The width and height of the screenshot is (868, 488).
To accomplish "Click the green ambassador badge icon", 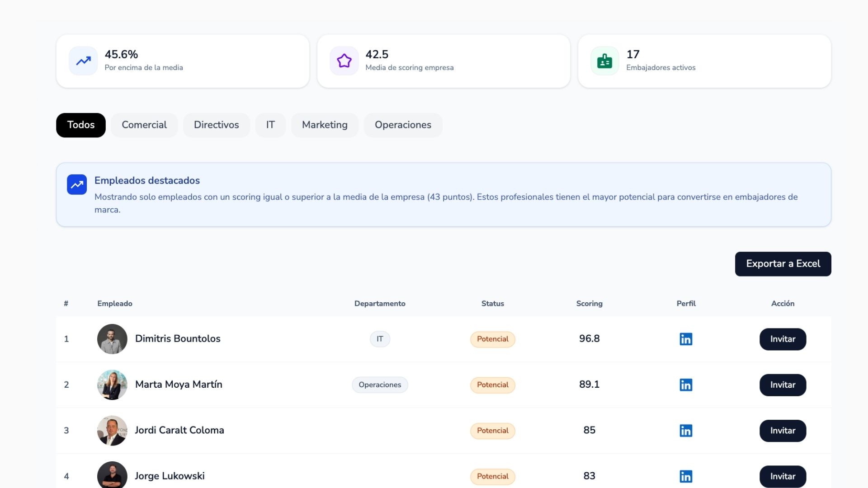I will 604,61.
